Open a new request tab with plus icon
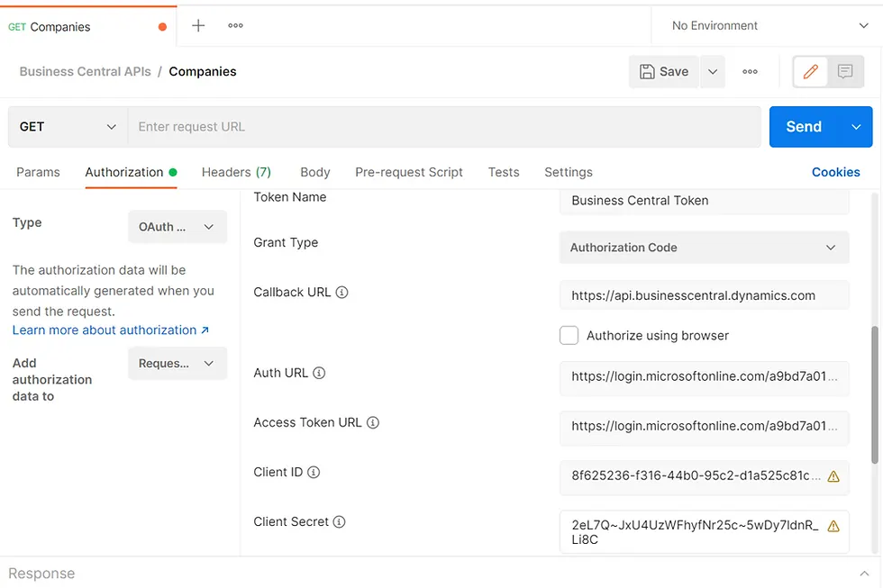Image resolution: width=883 pixels, height=588 pixels. point(198,25)
